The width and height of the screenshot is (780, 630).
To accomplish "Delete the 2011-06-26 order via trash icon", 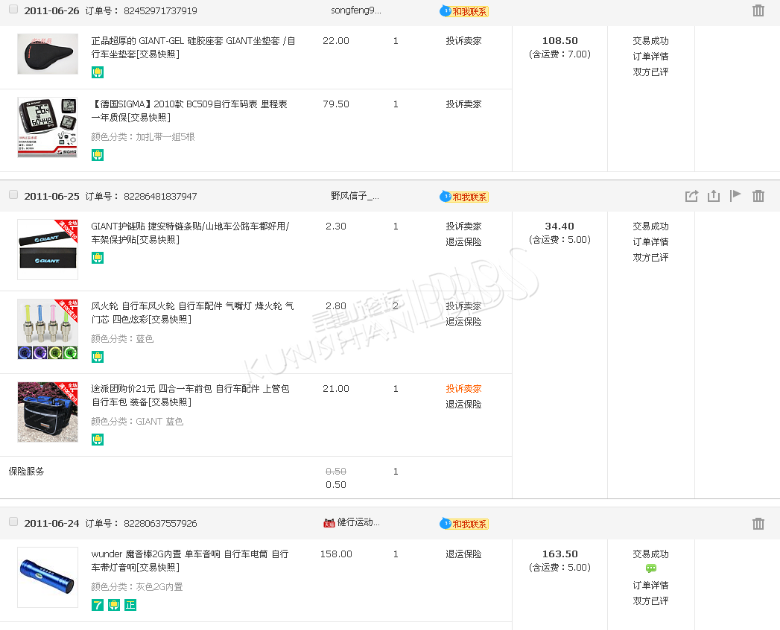I will (x=758, y=11).
